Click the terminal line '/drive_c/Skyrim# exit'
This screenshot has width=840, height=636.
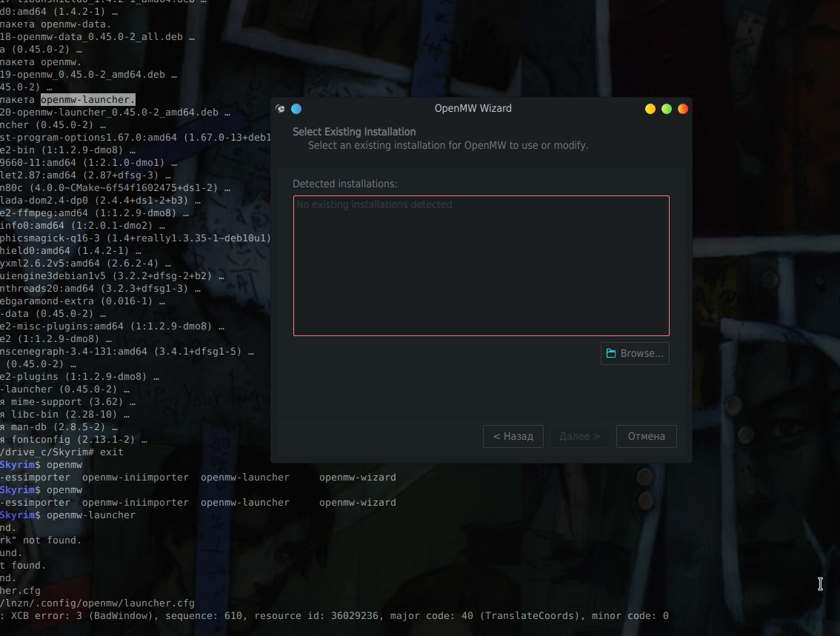[61, 452]
